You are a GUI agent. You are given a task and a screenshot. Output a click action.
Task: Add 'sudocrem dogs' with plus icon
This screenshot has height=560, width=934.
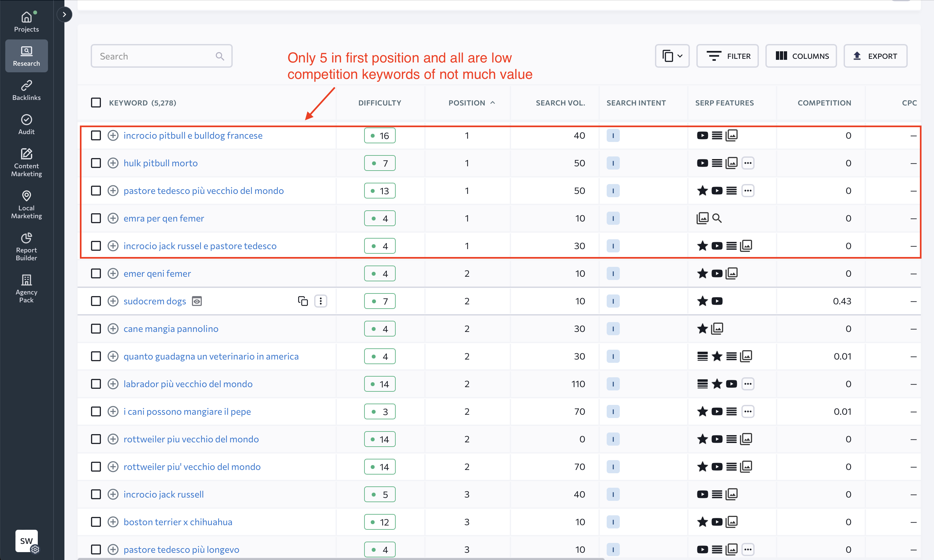113,301
